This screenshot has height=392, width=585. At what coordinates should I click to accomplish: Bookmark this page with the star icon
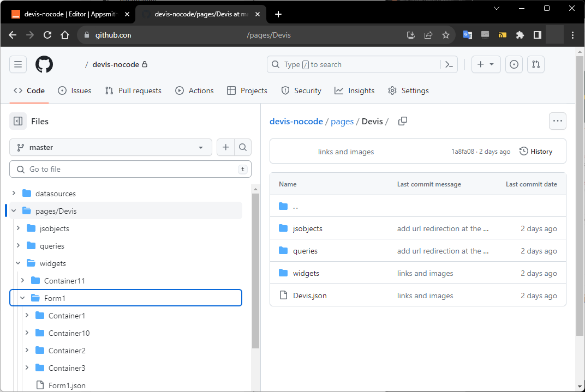[x=445, y=35]
